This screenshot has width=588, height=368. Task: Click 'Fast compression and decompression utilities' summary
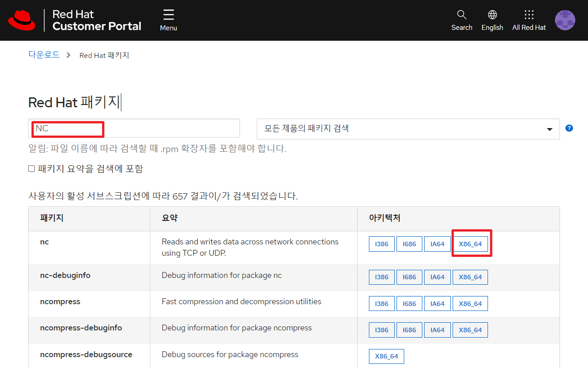pyautogui.click(x=241, y=301)
